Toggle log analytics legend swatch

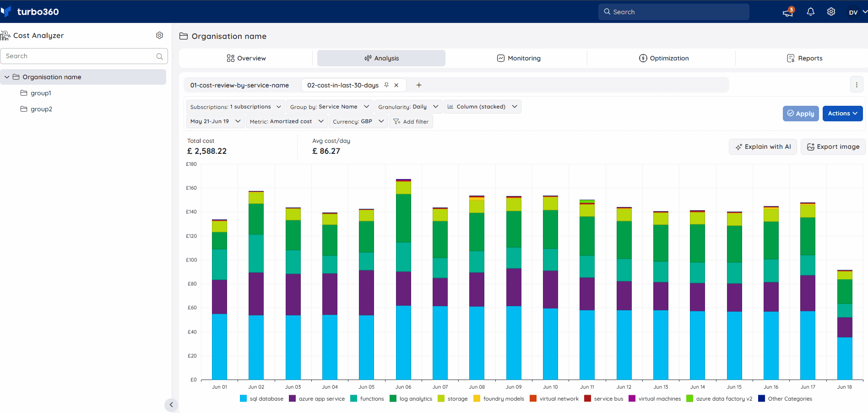coord(393,399)
